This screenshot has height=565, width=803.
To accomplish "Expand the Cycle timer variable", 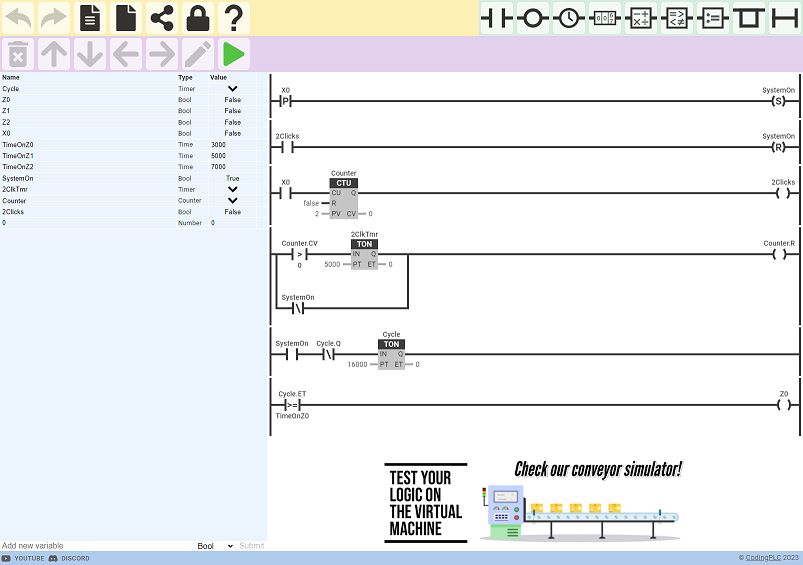I will [x=233, y=89].
